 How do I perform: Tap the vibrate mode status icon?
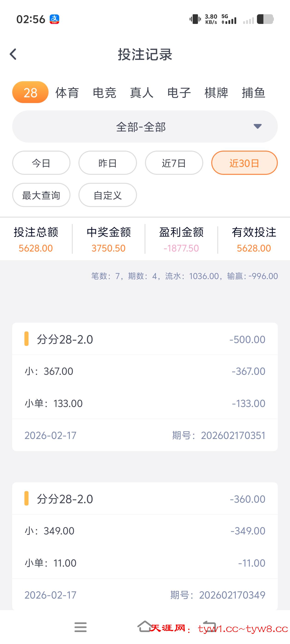coord(195,19)
